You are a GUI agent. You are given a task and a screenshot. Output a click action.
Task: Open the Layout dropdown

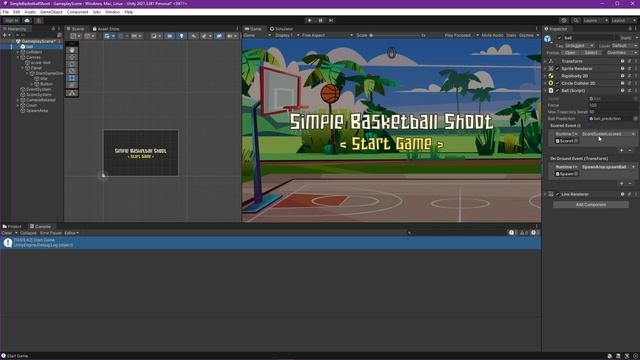point(623,20)
